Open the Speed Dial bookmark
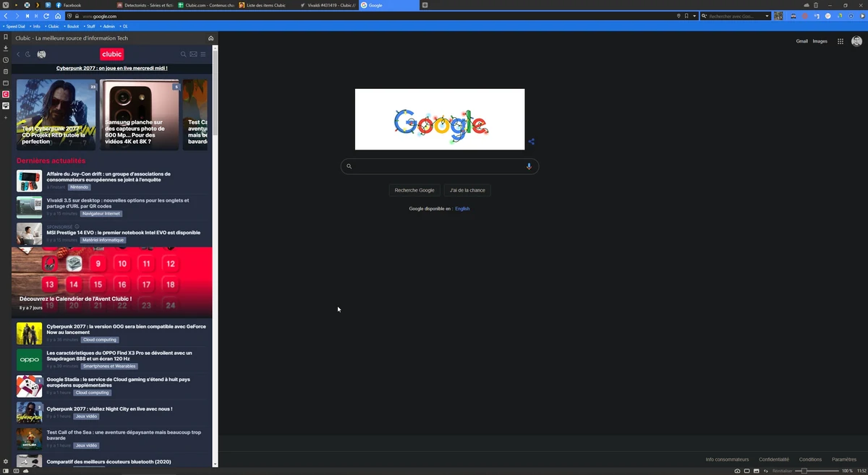The width and height of the screenshot is (868, 475). tap(16, 26)
